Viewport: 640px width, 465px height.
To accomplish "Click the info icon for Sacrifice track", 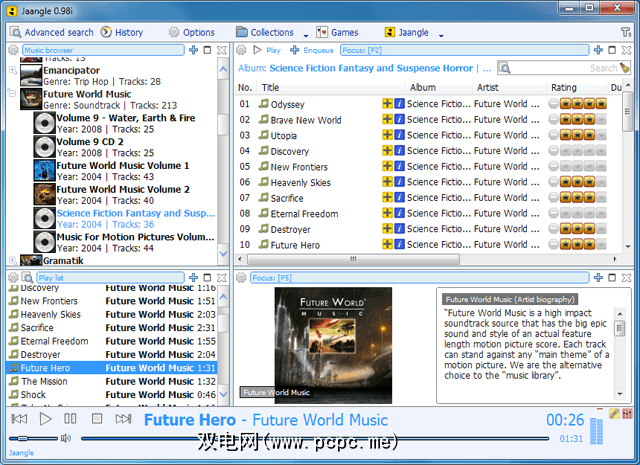I will coord(400,198).
